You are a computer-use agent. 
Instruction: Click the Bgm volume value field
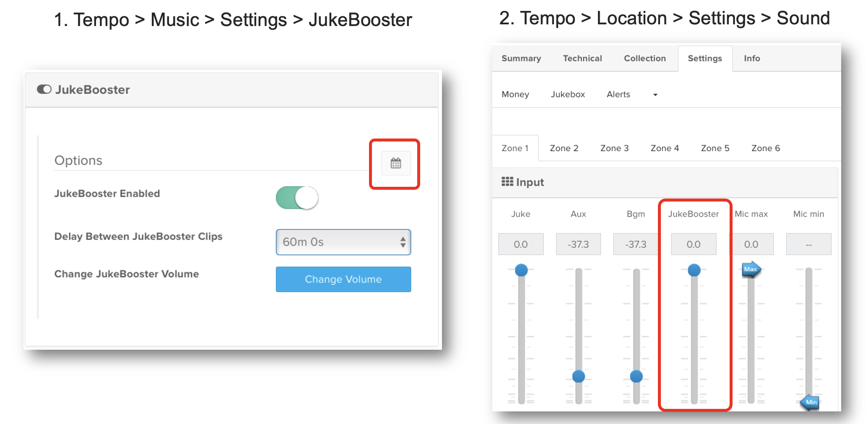(x=635, y=244)
